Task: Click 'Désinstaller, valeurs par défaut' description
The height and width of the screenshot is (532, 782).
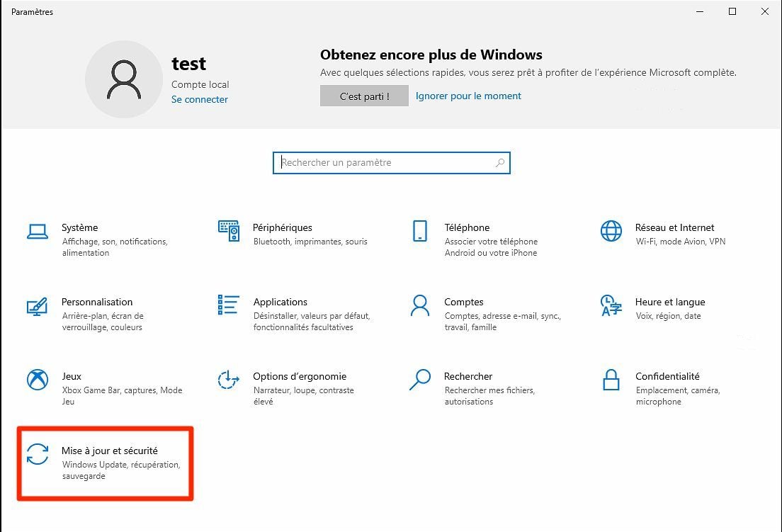Action: pos(312,322)
